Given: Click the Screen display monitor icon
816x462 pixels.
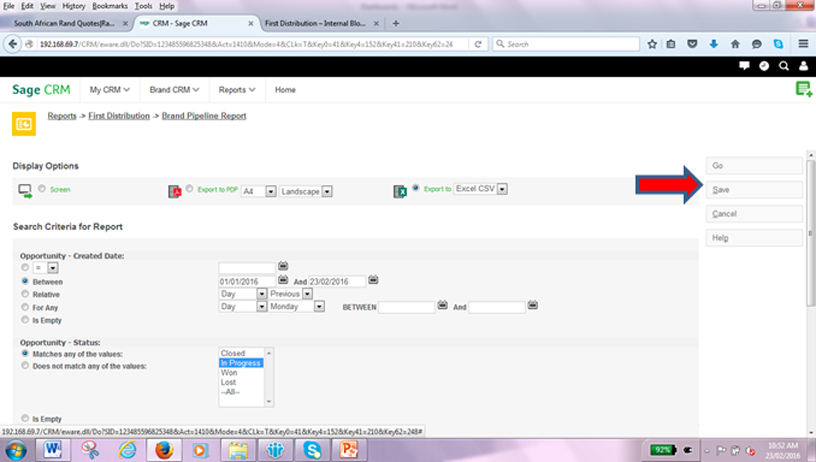Looking at the screenshot, I should [x=25, y=191].
